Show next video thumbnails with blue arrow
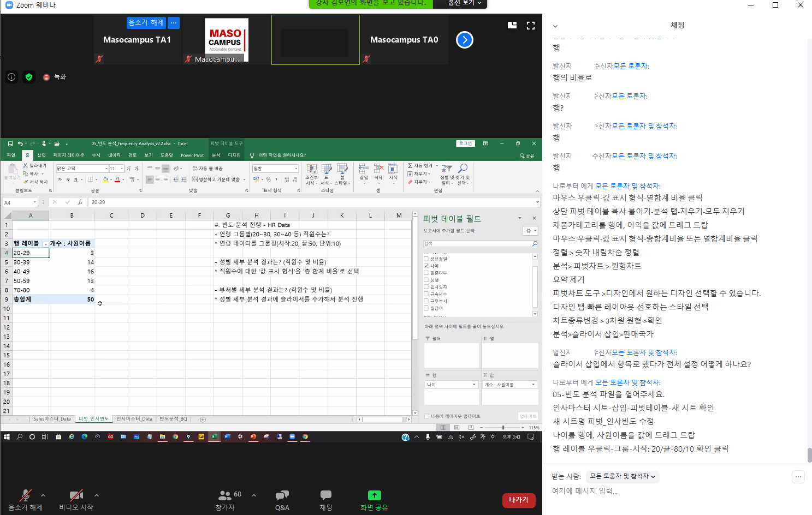Screen dimensions: 812x515 pyautogui.click(x=464, y=40)
